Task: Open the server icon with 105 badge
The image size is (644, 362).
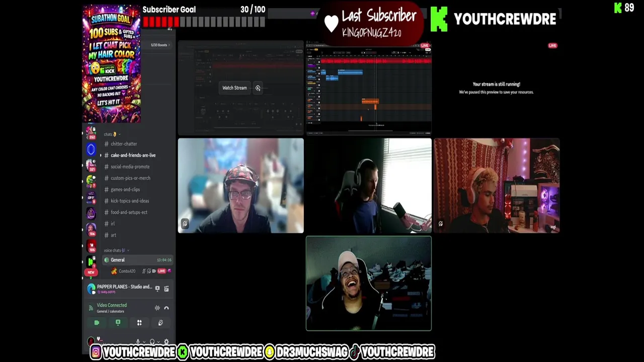Action: click(x=91, y=245)
